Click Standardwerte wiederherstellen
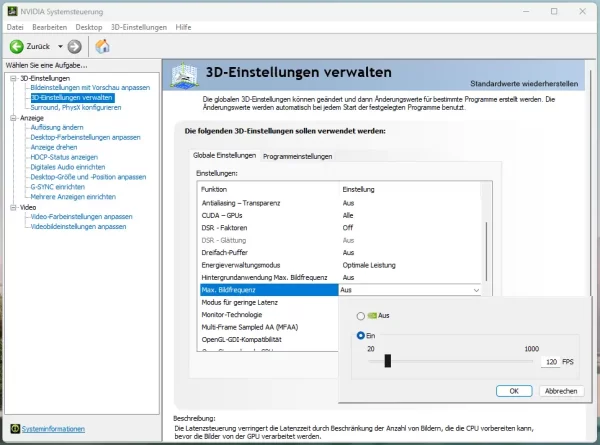 click(524, 84)
